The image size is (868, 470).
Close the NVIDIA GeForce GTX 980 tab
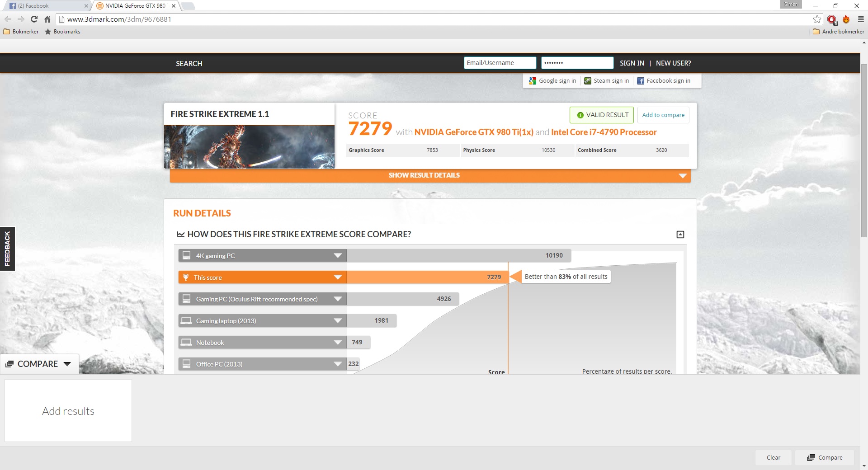[x=174, y=6]
